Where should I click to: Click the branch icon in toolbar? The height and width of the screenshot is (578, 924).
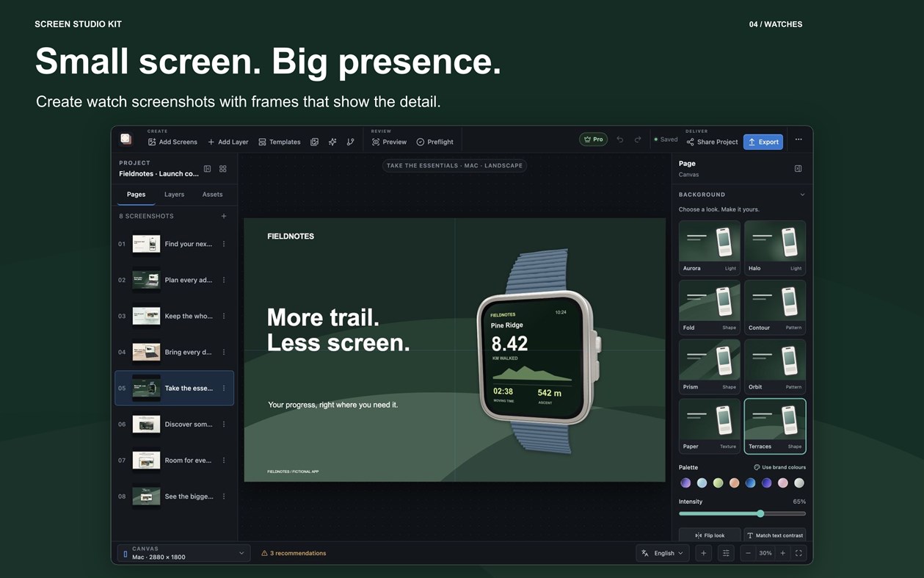click(350, 142)
